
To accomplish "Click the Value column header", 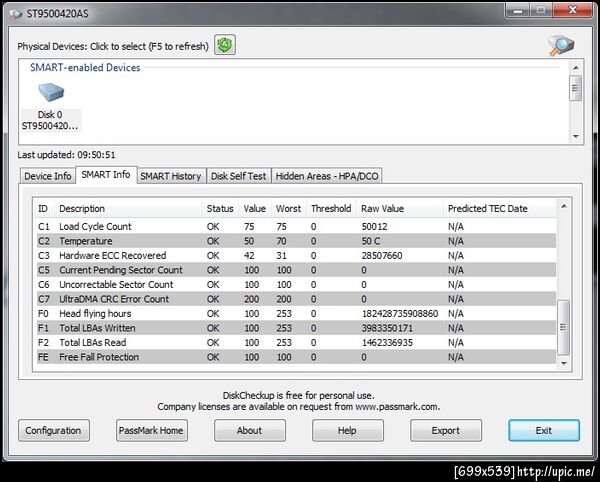I will pyautogui.click(x=254, y=208).
